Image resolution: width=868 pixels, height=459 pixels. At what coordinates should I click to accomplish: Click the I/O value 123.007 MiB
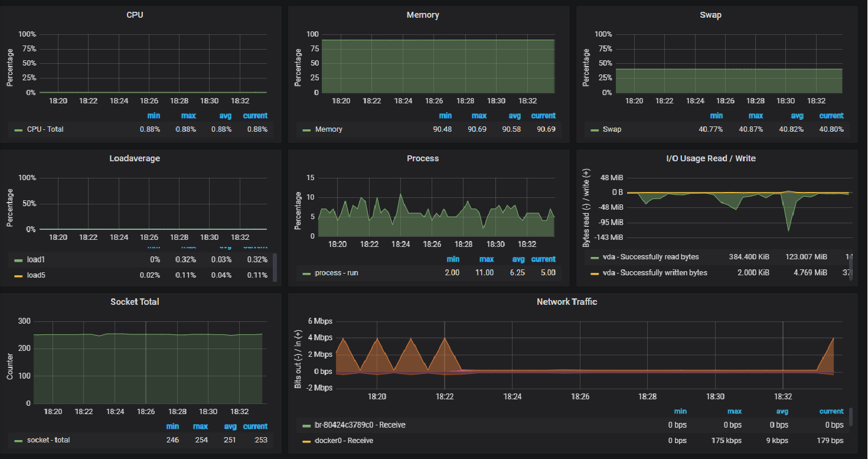805,257
